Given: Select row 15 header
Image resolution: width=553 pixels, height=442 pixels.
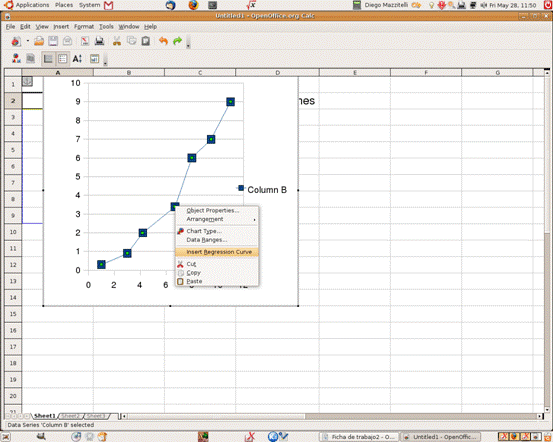Looking at the screenshot, I should (x=13, y=314).
